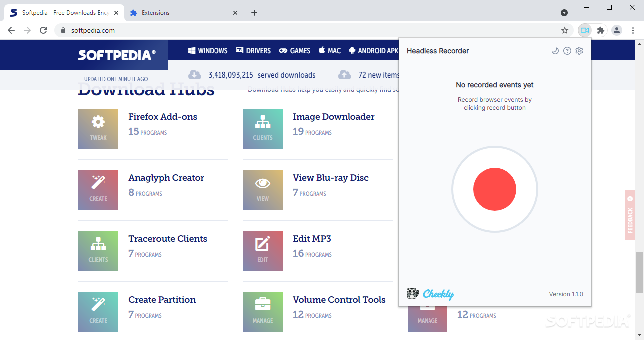Click the VIEW eye icon thumbnail
This screenshot has width=644, height=340.
coord(263,190)
